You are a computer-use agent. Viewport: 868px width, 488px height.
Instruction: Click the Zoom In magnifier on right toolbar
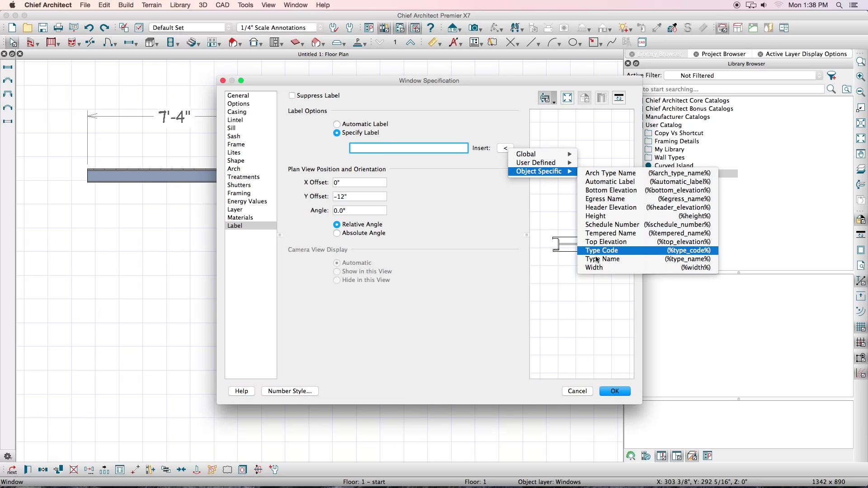[x=861, y=77]
